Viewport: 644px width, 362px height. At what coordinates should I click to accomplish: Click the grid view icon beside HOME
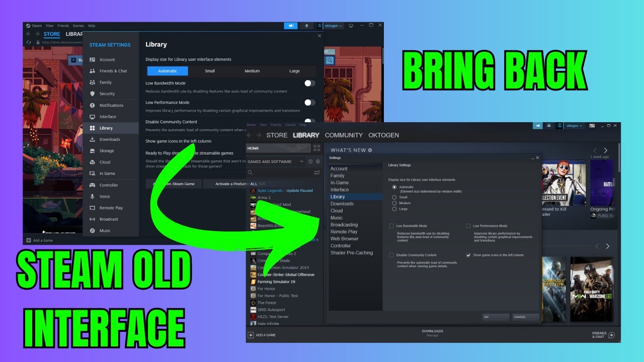[x=316, y=148]
